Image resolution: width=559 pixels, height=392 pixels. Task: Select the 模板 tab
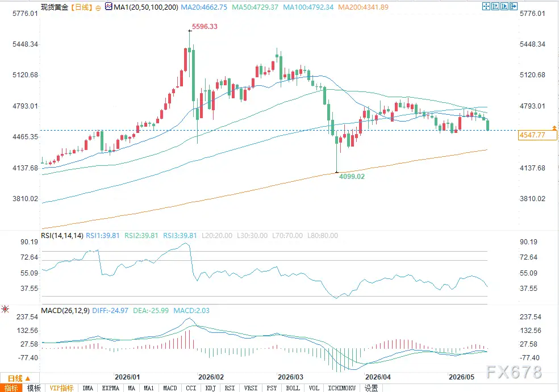pyautogui.click(x=34, y=387)
